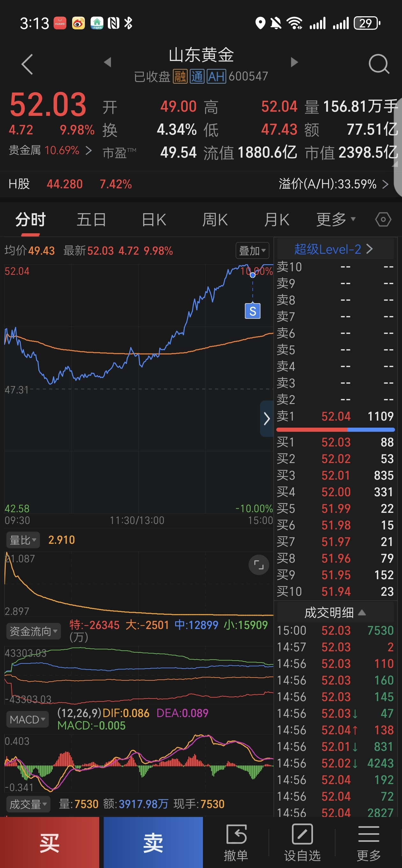The image size is (402, 868).
Task: Open the 更多 chart period dropdown
Action: coord(336,220)
